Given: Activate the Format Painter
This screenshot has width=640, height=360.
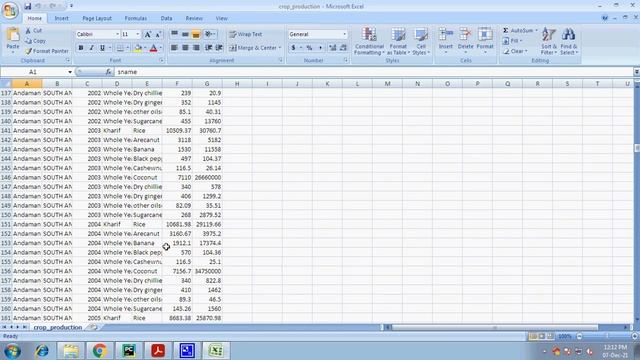Looking at the screenshot, I should (47, 51).
